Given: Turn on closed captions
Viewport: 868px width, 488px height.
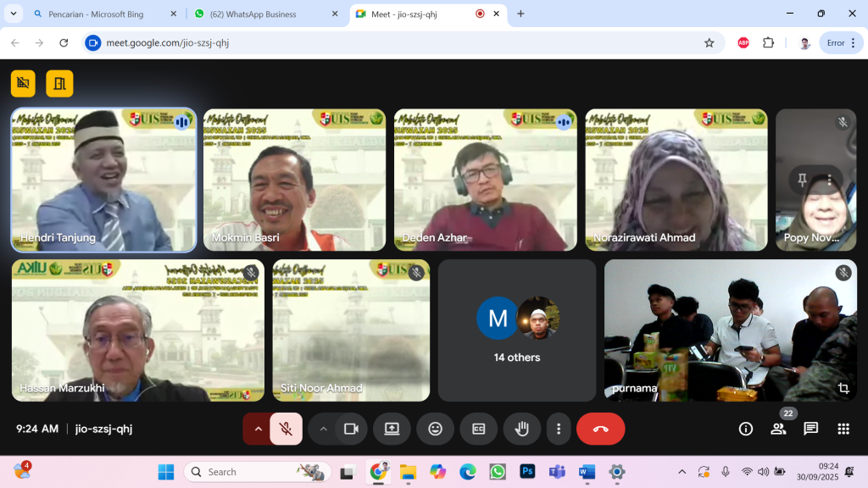Looking at the screenshot, I should pyautogui.click(x=479, y=429).
